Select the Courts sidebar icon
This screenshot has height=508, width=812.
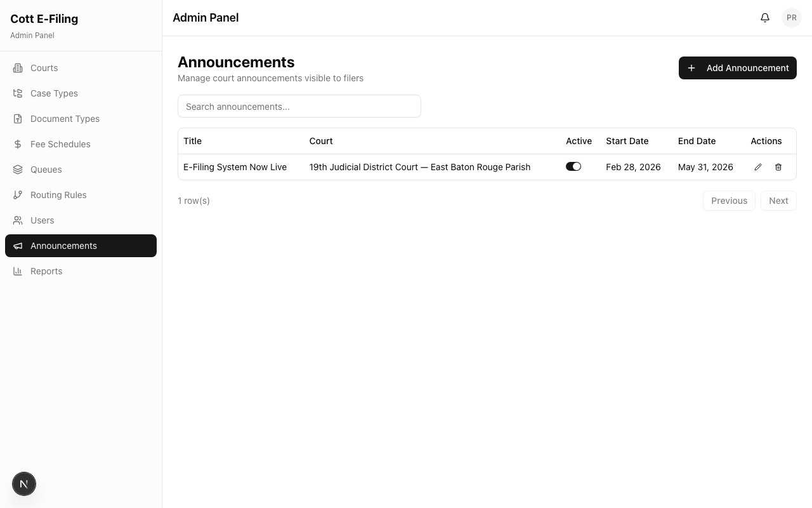pyautogui.click(x=18, y=68)
